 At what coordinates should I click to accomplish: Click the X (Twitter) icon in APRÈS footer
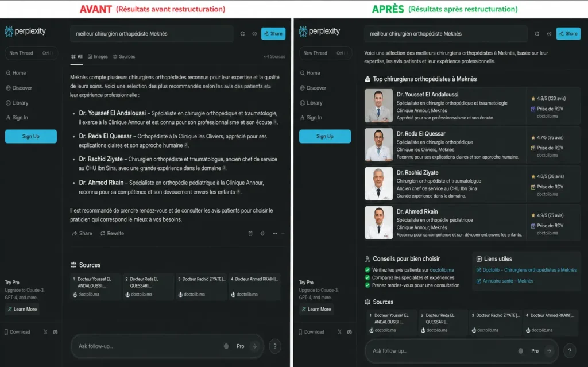[339, 332]
